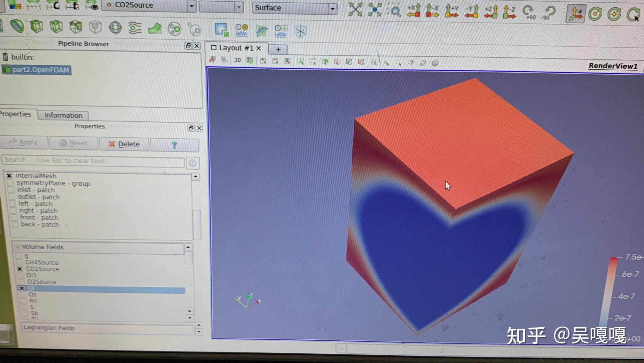The height and width of the screenshot is (363, 644).
Task: Set view direction to -Z
Action: tap(509, 12)
